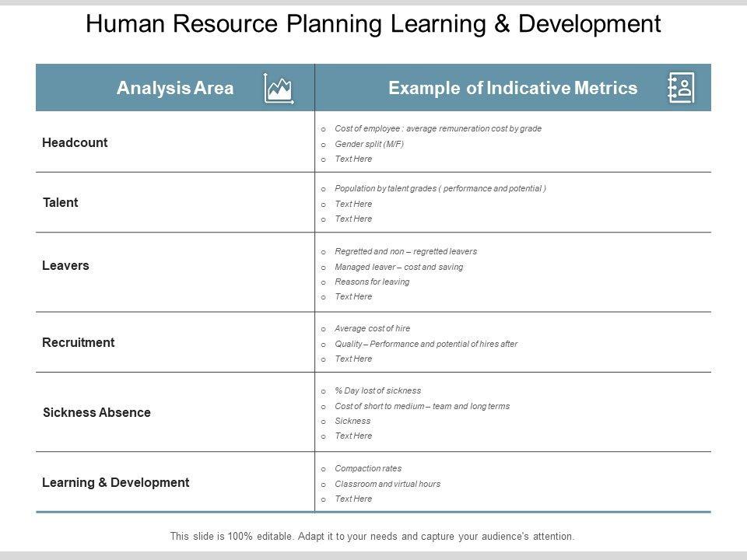Click the Managed leaver cost and saving bullet
Image resolution: width=747 pixels, height=560 pixels.
[x=398, y=267]
